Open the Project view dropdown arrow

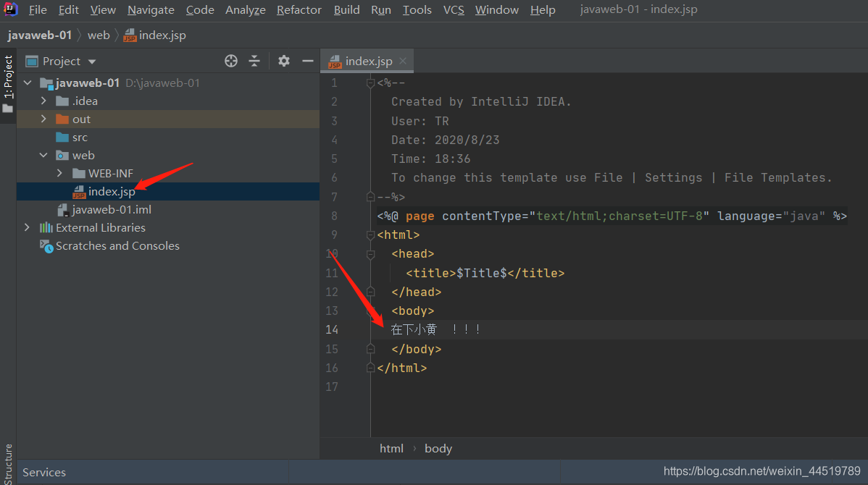tap(92, 62)
